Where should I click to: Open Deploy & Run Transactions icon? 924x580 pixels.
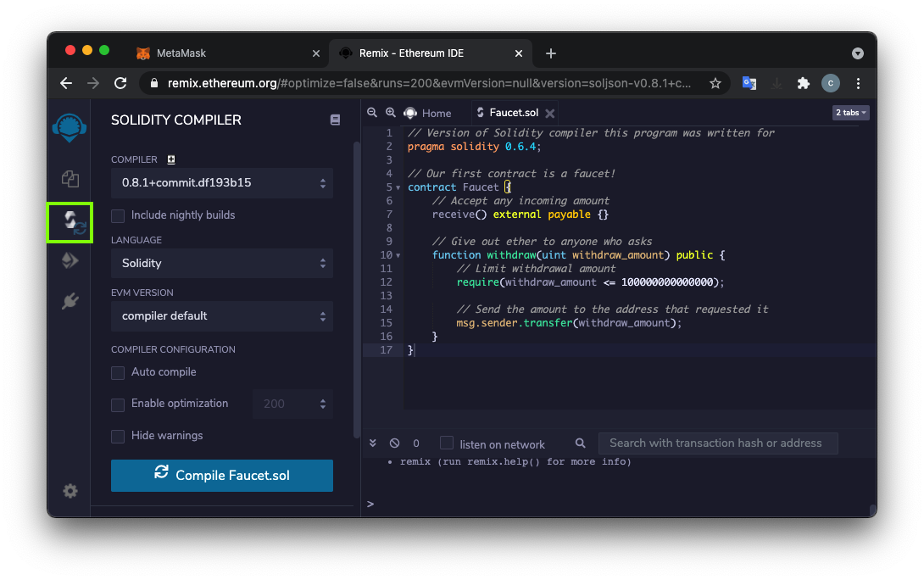70,261
